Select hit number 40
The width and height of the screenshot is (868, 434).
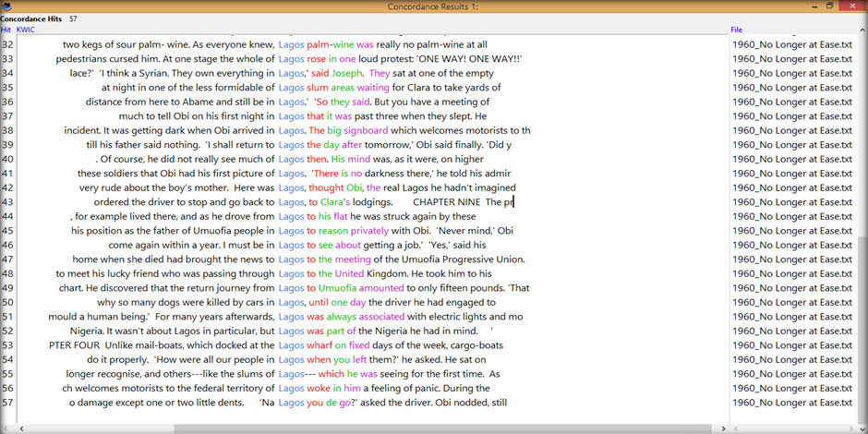(7, 160)
